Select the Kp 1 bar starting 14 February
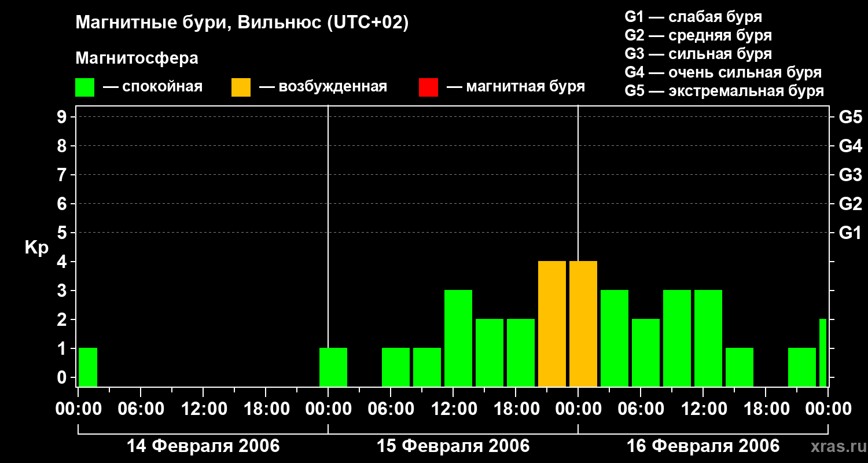This screenshot has height=463, width=868. click(88, 368)
